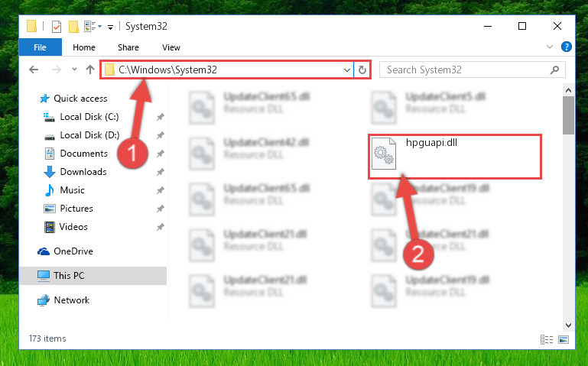The height and width of the screenshot is (366, 588).
Task: Click the Properties quick access toolbar icon
Action: click(x=57, y=27)
